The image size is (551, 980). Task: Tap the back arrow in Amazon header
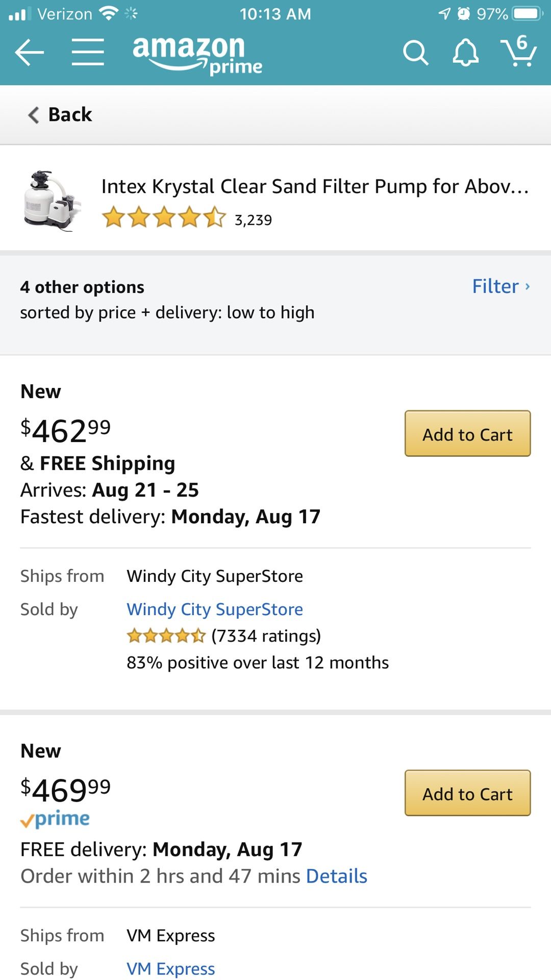point(29,52)
